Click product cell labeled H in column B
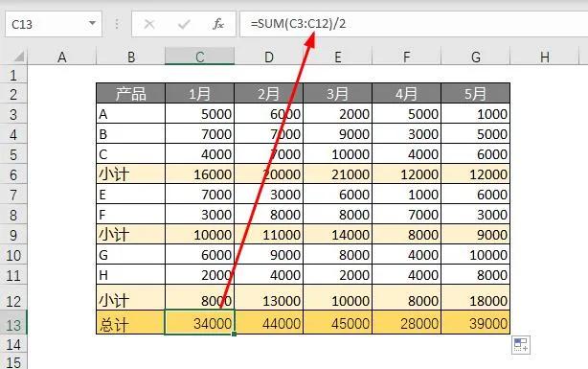Viewport: 588px width, 369px height. coord(131,275)
